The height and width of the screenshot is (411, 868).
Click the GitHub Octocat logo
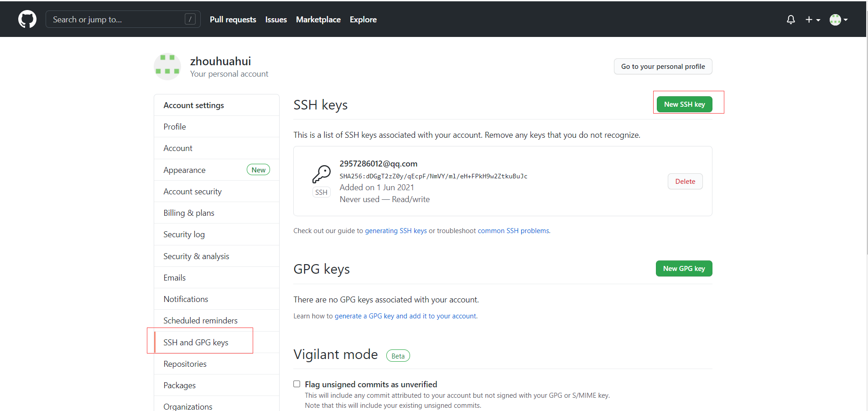(x=27, y=20)
